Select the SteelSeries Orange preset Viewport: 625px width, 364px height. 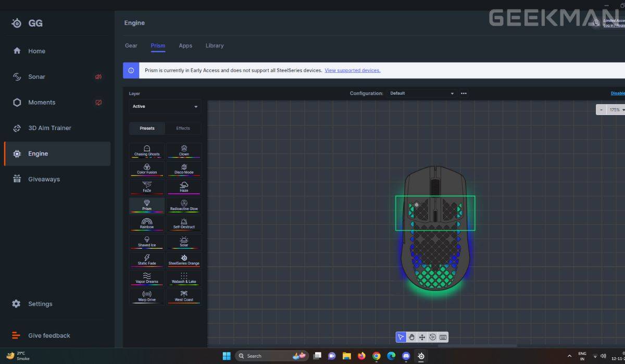coord(184,260)
